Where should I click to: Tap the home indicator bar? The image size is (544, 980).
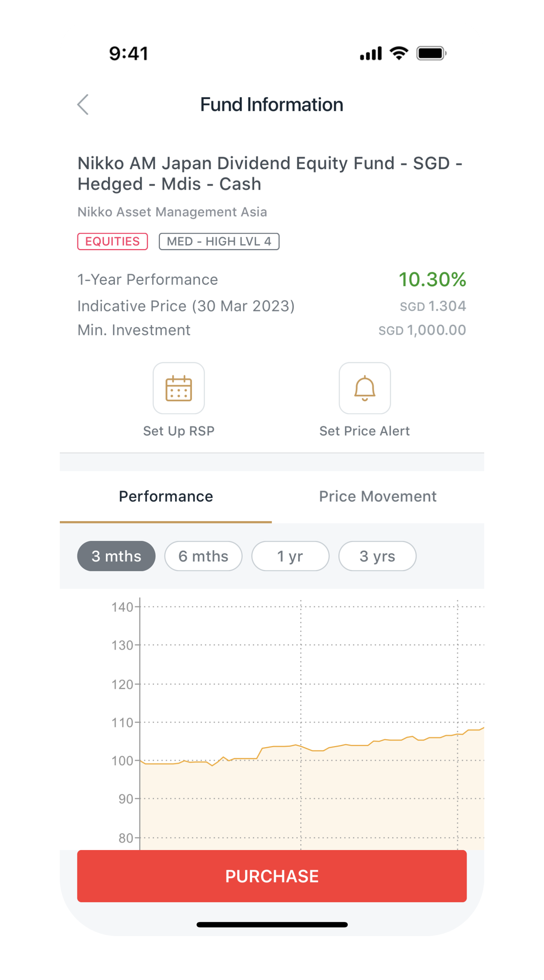click(x=272, y=925)
